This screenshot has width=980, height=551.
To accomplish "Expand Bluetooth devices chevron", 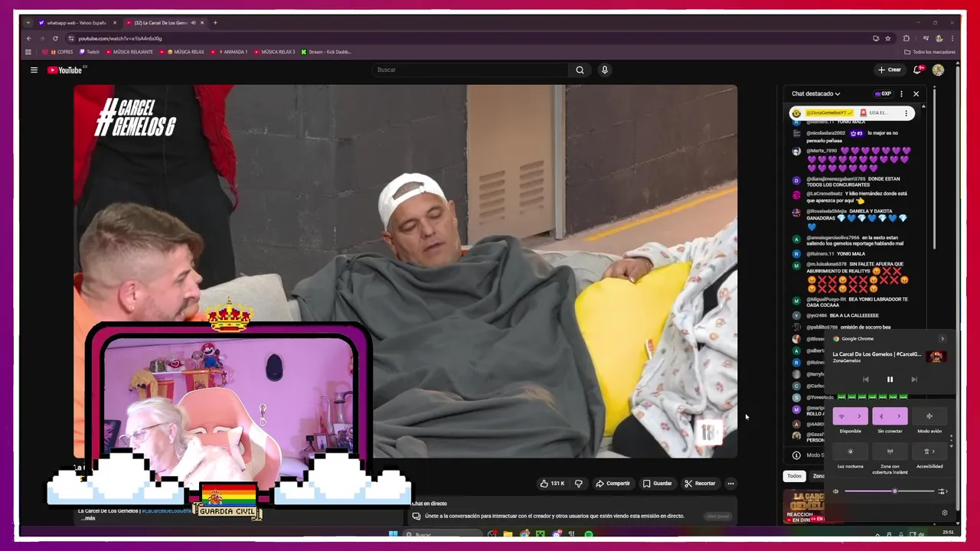I will 899,416.
